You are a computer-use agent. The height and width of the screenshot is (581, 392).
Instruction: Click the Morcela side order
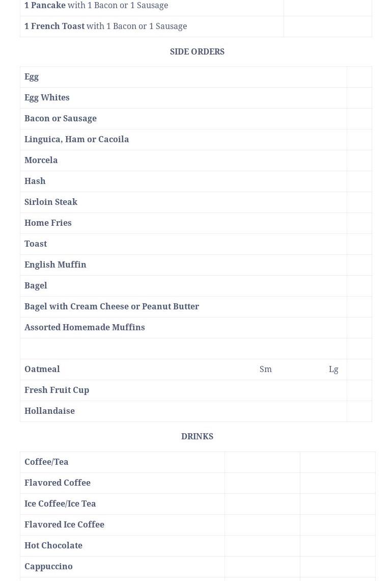[41, 160]
